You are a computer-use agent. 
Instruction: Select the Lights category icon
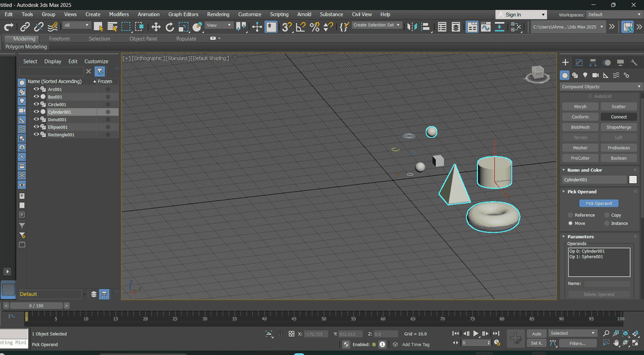(585, 75)
